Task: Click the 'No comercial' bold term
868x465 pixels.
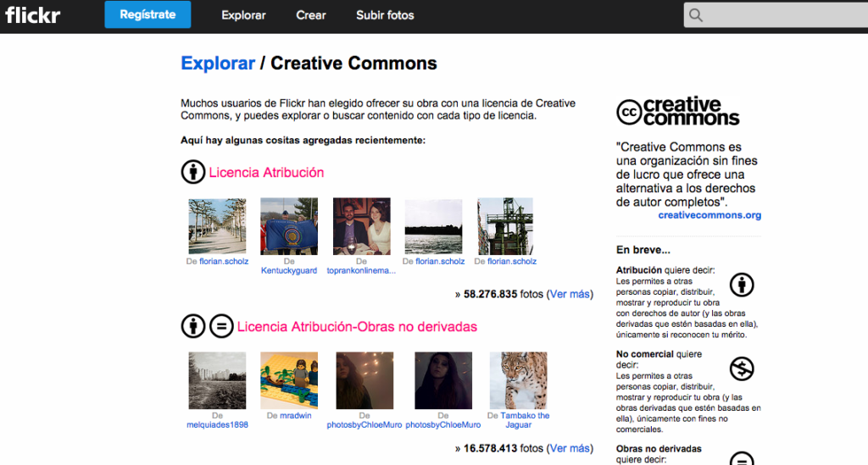Action: 644,354
